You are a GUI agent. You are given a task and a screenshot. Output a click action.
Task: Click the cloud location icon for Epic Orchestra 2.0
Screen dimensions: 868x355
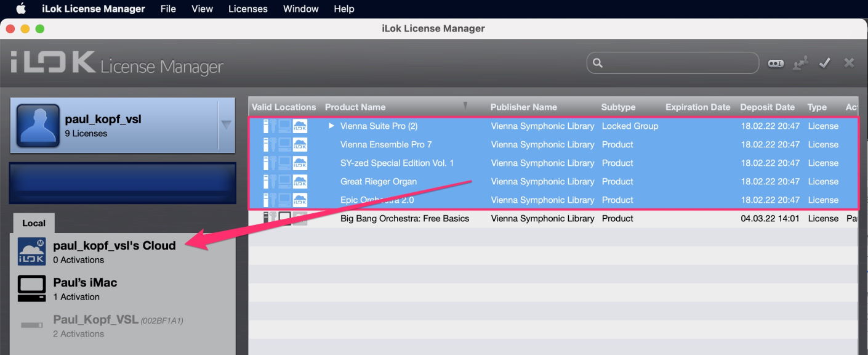tap(300, 200)
